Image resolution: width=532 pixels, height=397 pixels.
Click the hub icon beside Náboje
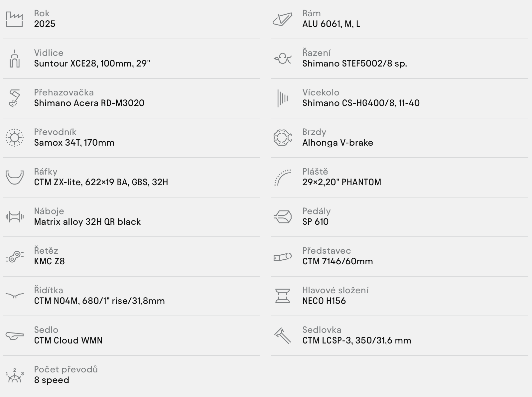(x=14, y=217)
